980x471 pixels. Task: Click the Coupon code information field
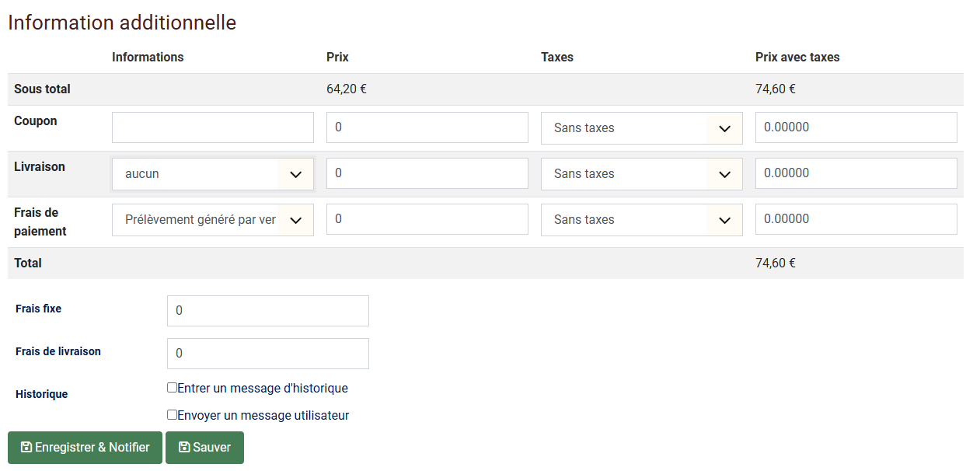[212, 127]
